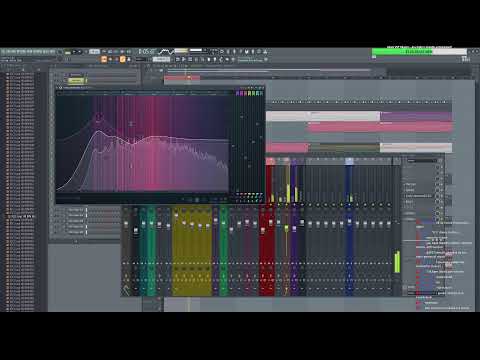480x360 pixels.
Task: Select the blue mixer track label at the top
Action: pyautogui.click(x=349, y=161)
